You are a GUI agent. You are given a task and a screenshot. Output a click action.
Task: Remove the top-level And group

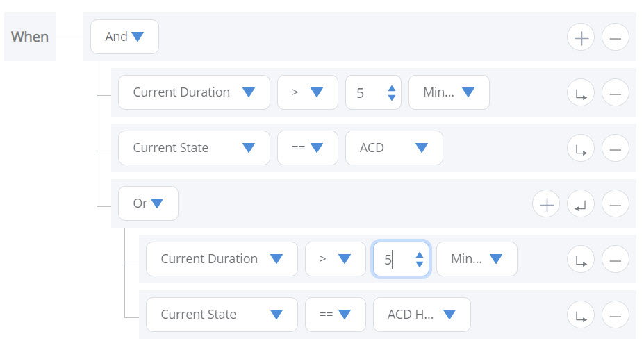(616, 37)
